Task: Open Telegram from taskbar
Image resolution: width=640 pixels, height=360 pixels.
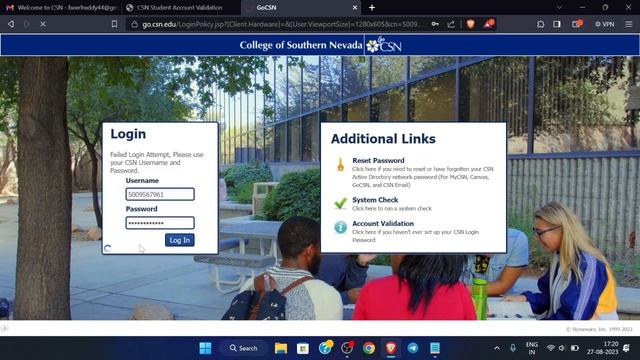Action: 413,348
